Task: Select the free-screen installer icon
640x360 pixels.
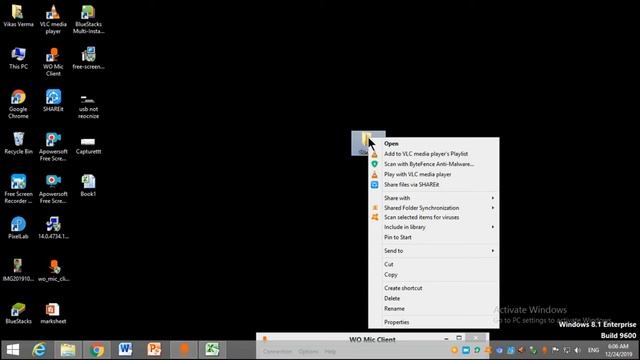Action: tap(88, 58)
